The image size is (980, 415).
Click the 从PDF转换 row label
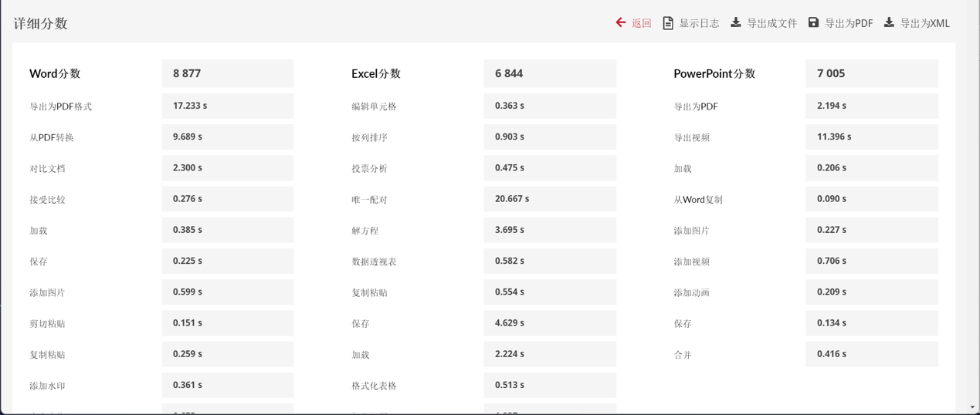click(52, 137)
